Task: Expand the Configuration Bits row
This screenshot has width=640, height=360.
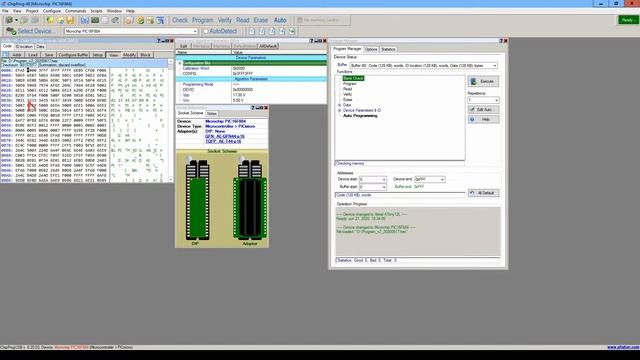Action: click(x=180, y=63)
